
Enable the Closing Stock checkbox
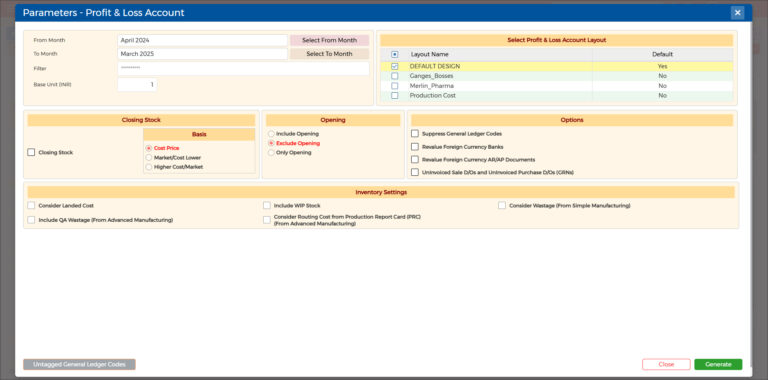coord(31,152)
